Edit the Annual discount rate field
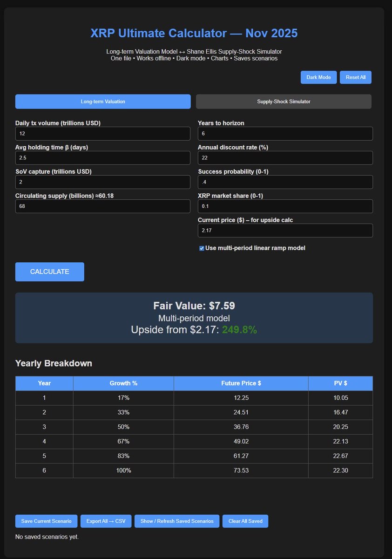Viewport: 392px width, 559px height. point(285,158)
